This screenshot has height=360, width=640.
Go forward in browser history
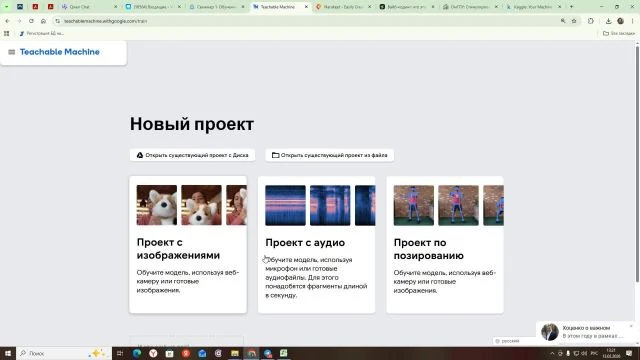pos(19,21)
